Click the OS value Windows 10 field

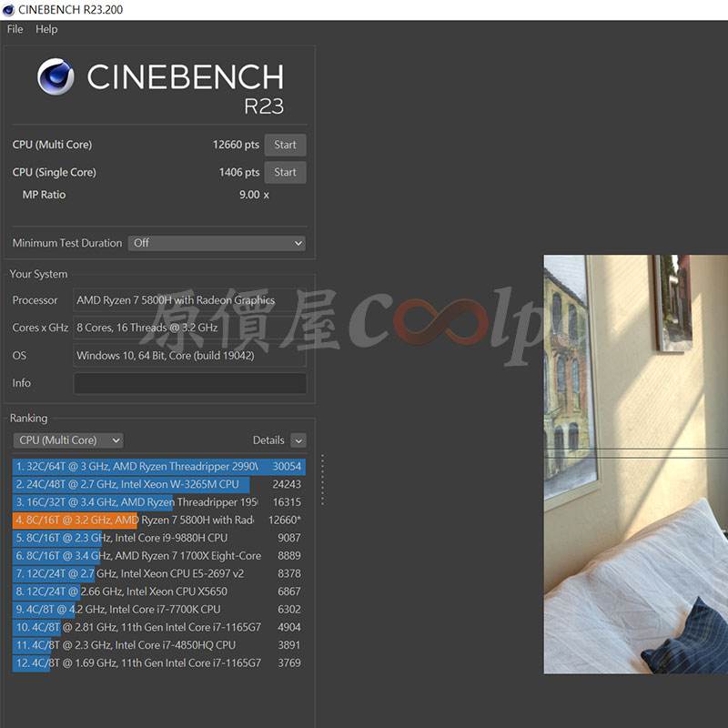[190, 356]
